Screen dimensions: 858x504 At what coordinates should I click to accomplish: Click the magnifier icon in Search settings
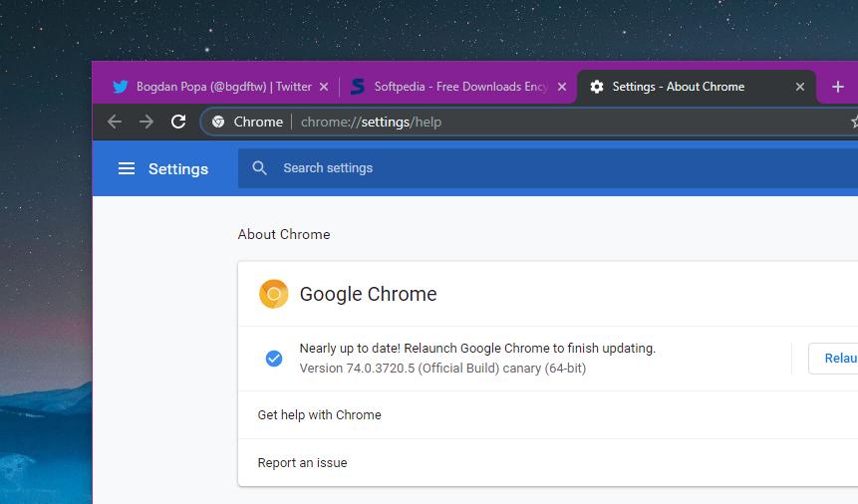click(x=260, y=168)
